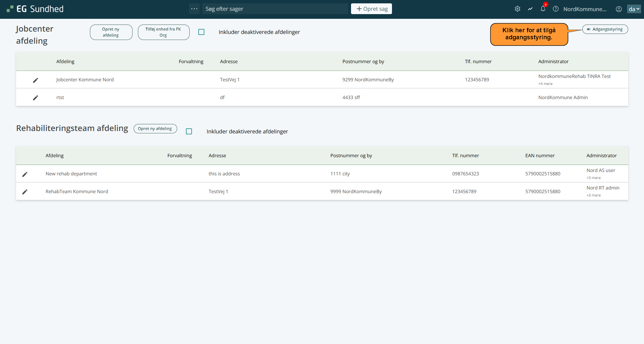The height and width of the screenshot is (344, 644).
Task: Open the settings gear icon
Action: (x=517, y=9)
